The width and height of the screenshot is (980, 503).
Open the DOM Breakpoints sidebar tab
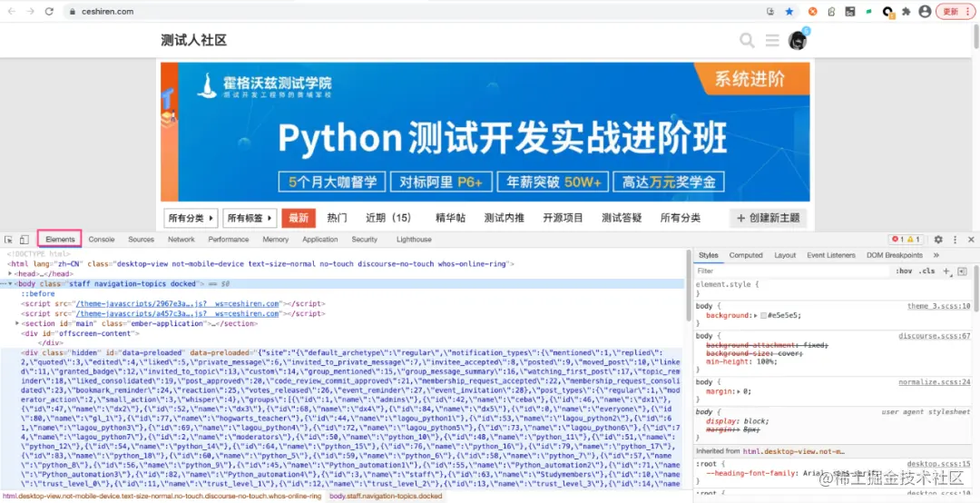pyautogui.click(x=895, y=255)
